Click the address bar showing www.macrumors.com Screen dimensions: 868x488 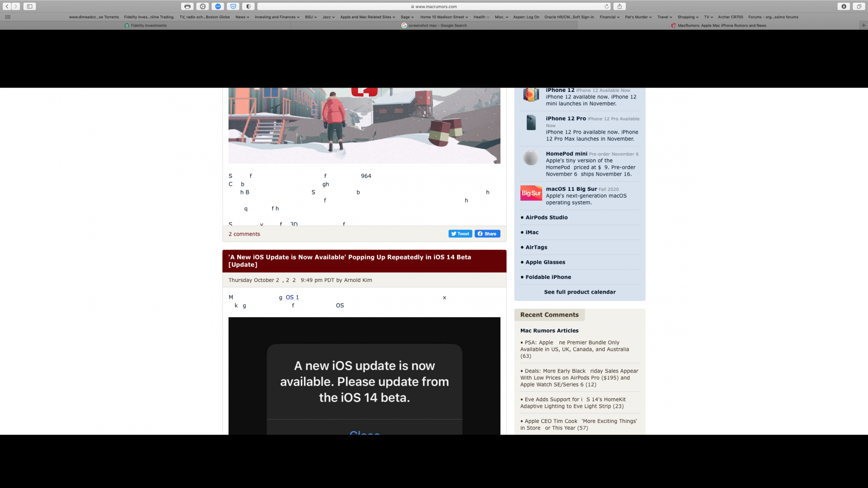(434, 7)
